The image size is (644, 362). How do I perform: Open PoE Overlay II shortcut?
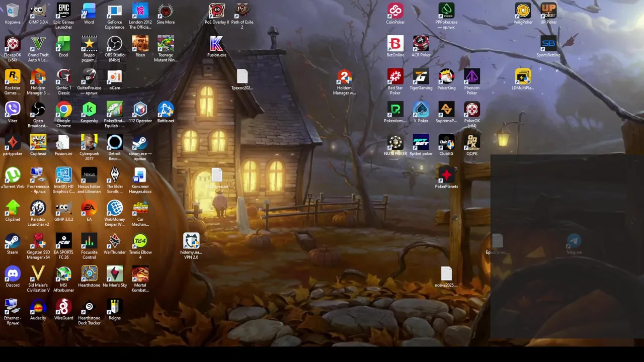(x=217, y=14)
